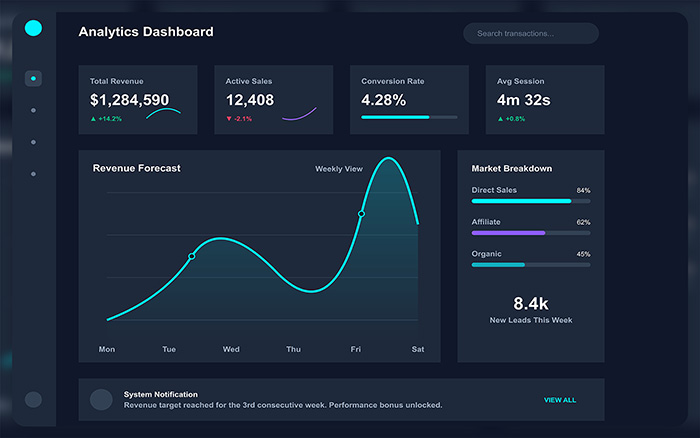Viewport: 700px width, 438px height.
Task: Click the Conversion Rate progress bar
Action: coord(409,117)
